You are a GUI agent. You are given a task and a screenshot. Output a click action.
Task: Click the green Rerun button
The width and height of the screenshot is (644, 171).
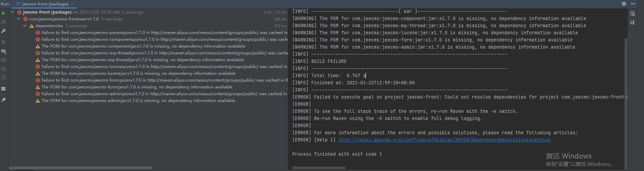point(3,13)
